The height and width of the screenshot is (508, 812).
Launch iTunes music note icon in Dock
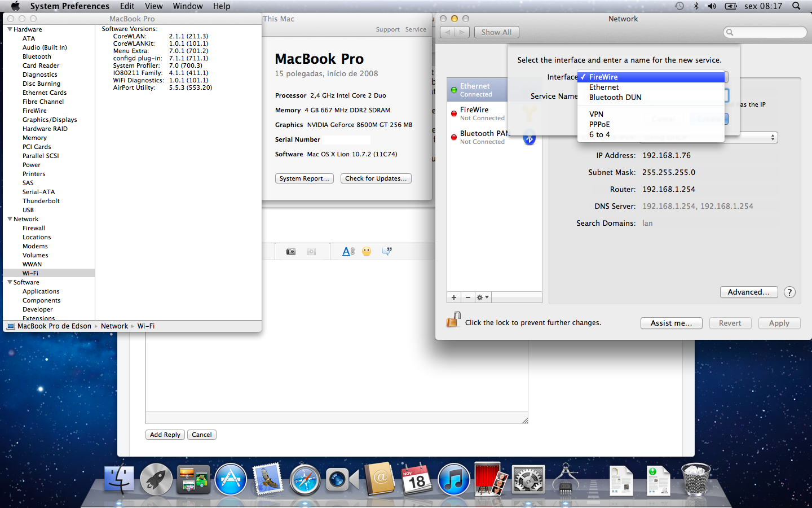(x=454, y=480)
